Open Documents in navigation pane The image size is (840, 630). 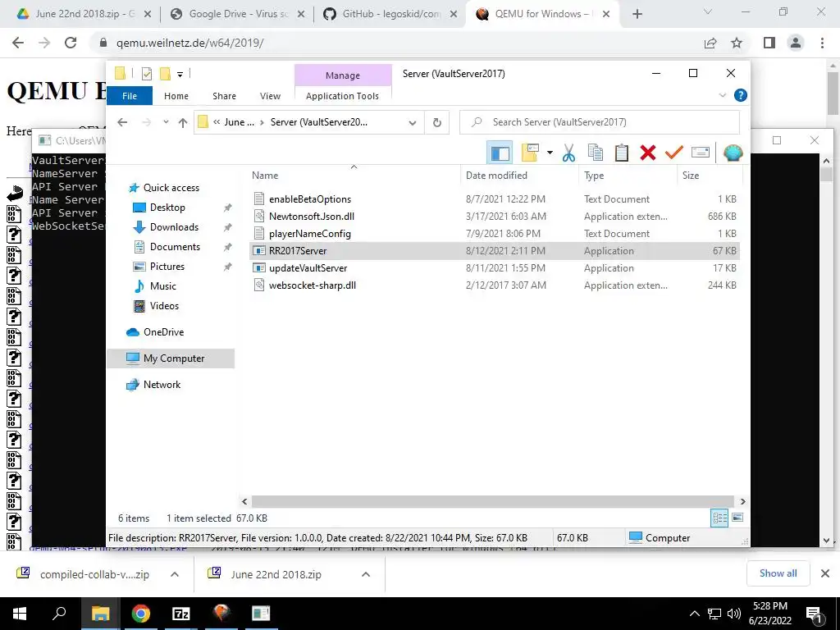[x=175, y=247]
